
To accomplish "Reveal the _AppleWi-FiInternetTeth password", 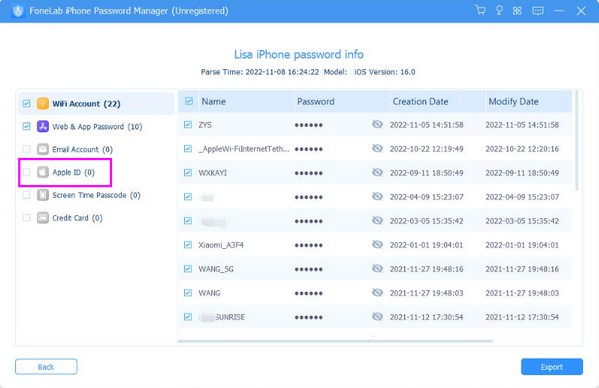I will tap(377, 149).
